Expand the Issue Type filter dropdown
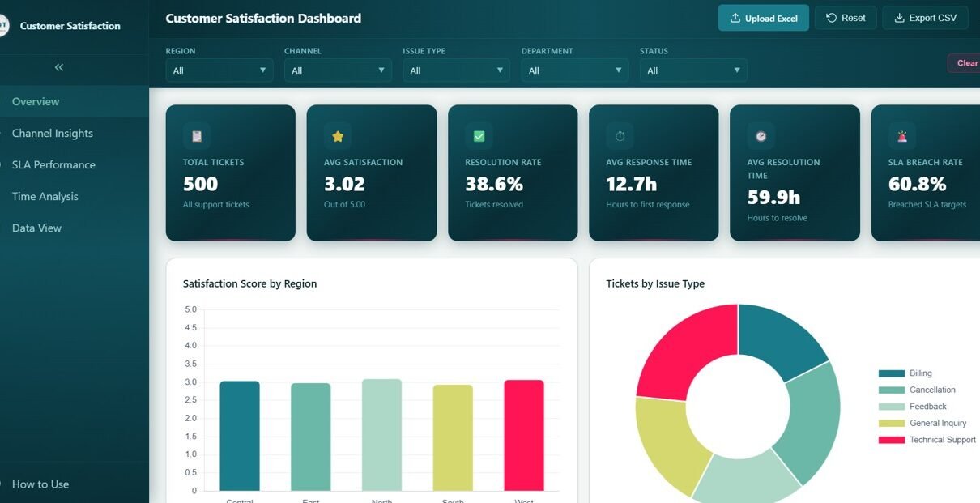980x503 pixels. 456,70
